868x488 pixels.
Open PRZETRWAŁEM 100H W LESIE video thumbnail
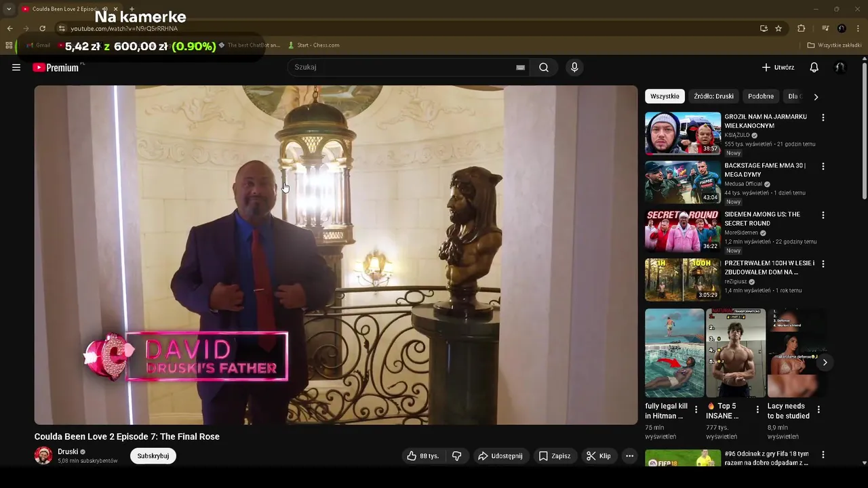(x=683, y=280)
